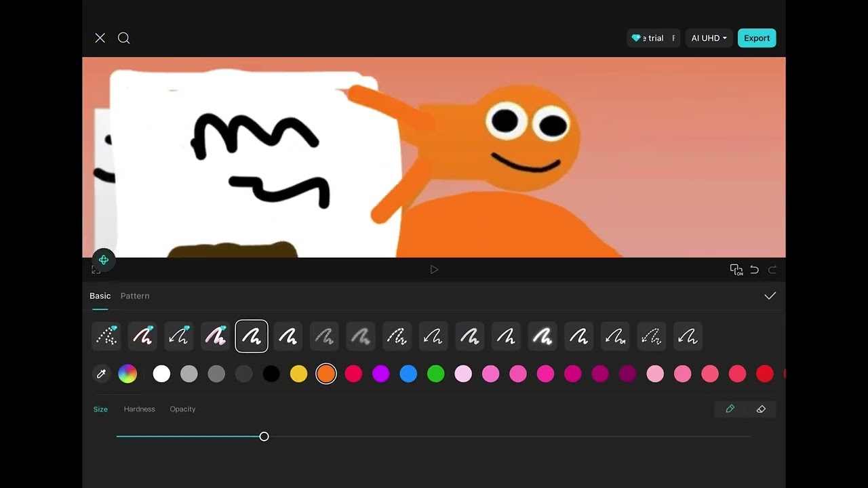Select the highlighted solid stroke brush
The width and height of the screenshot is (868, 488).
point(252,336)
